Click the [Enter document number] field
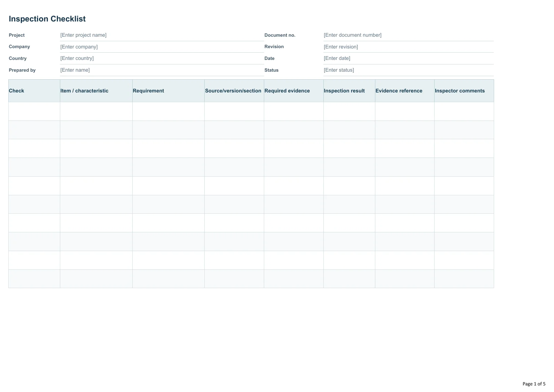This screenshot has width=554, height=392. click(x=409, y=35)
